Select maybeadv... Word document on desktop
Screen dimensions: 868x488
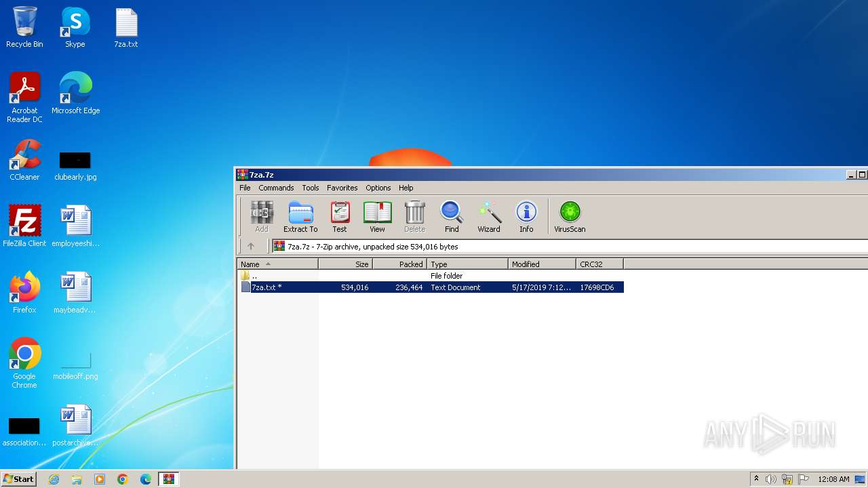(75, 293)
